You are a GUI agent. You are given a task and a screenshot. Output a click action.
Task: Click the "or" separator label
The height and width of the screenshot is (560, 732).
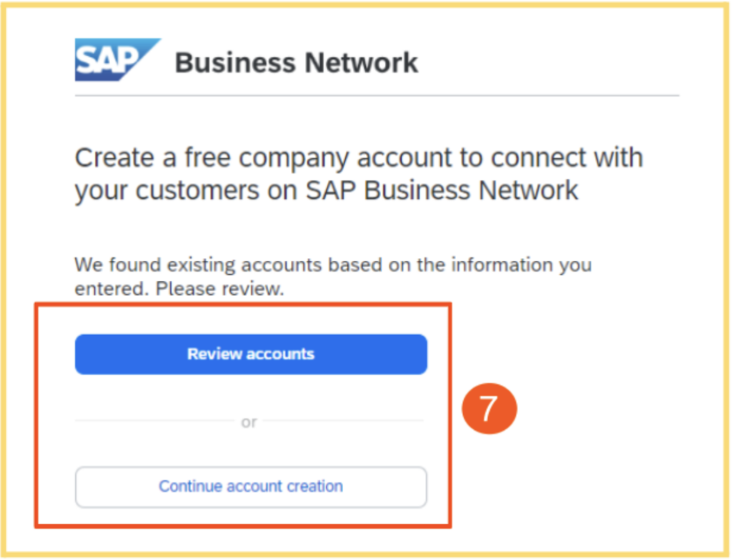249,422
